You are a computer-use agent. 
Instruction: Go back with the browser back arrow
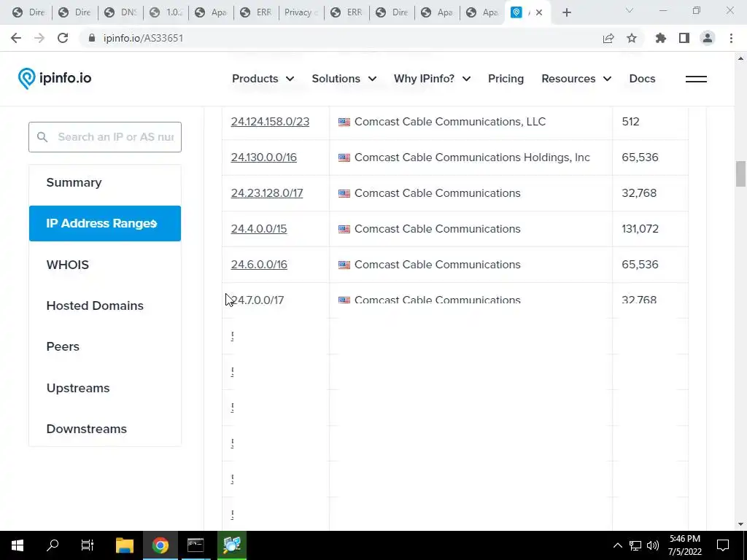tap(16, 38)
